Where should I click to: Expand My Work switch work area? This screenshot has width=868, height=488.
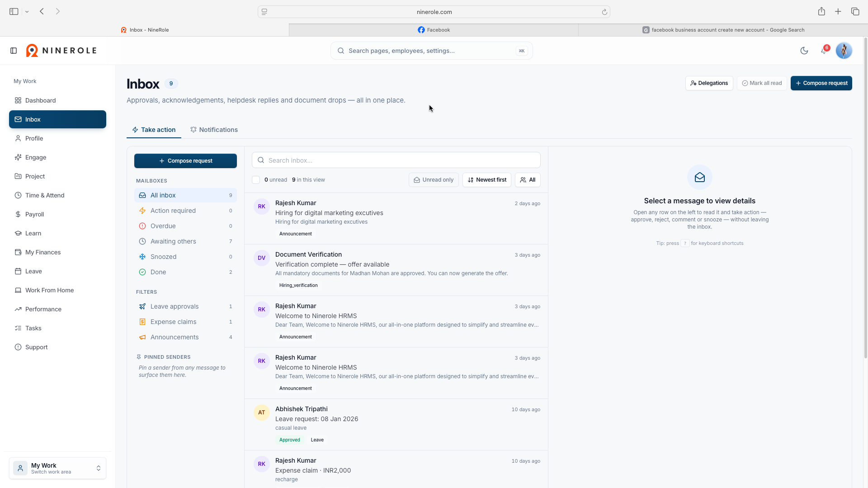coord(57,468)
